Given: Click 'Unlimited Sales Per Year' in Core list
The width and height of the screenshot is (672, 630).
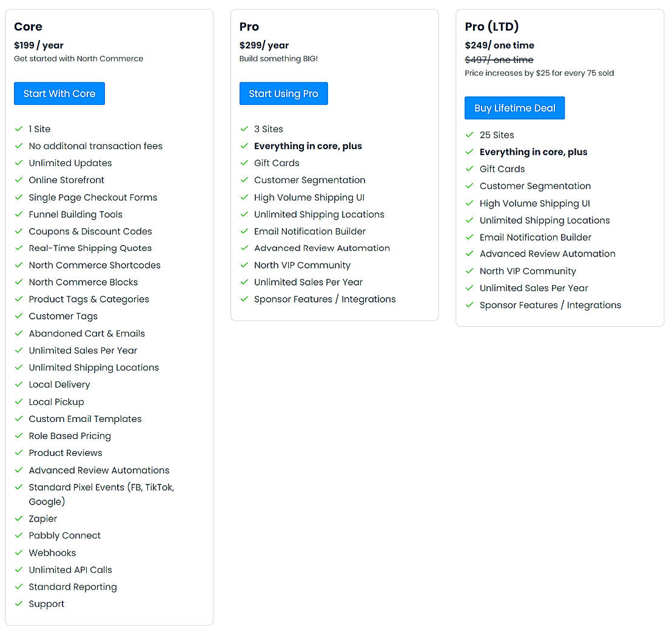Looking at the screenshot, I should (x=82, y=350).
